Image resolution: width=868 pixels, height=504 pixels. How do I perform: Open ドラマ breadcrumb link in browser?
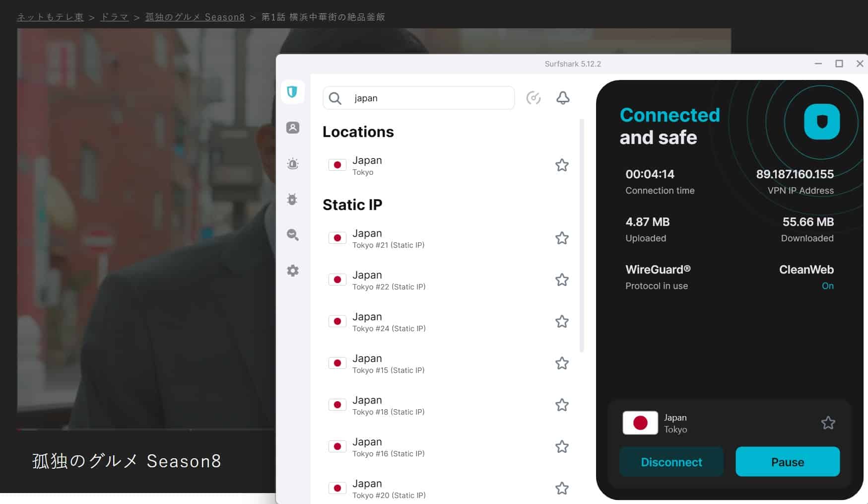[x=114, y=17]
